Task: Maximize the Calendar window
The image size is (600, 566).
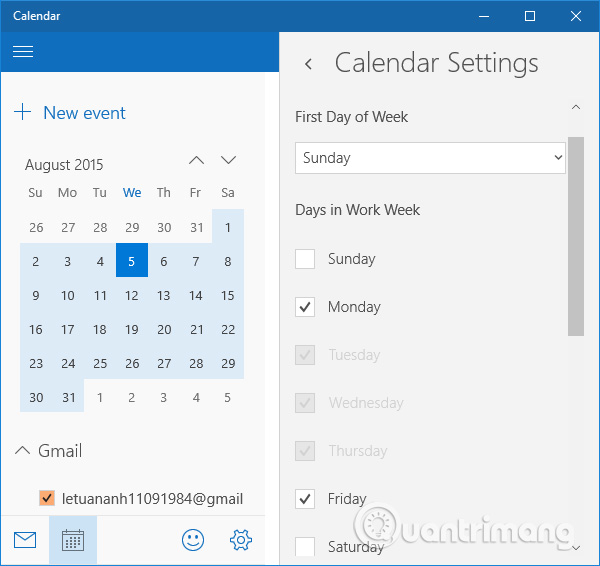Action: click(530, 16)
